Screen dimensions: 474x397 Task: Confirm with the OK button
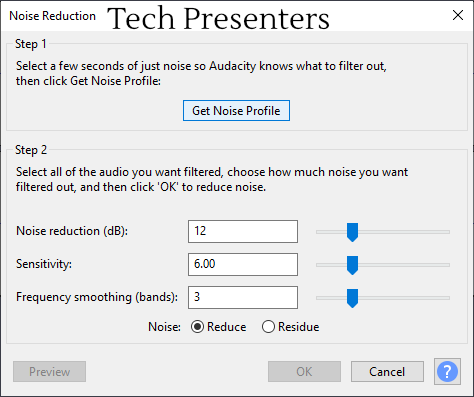(304, 372)
